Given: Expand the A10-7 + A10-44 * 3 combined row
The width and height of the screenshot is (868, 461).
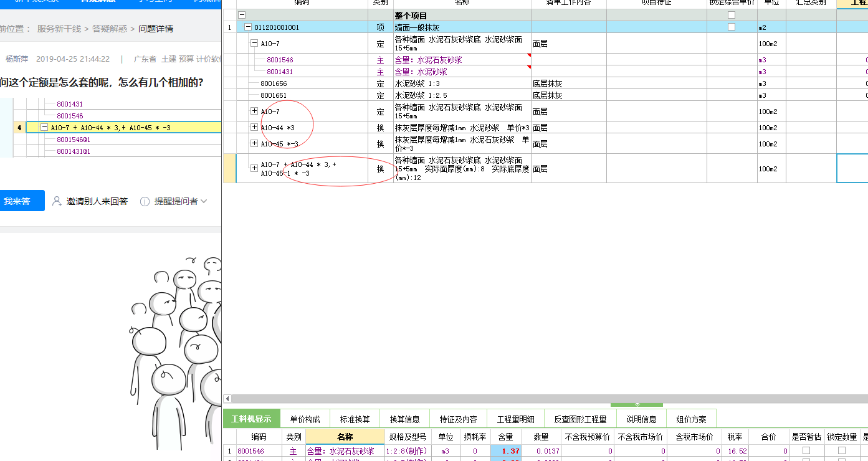Looking at the screenshot, I should (x=254, y=168).
